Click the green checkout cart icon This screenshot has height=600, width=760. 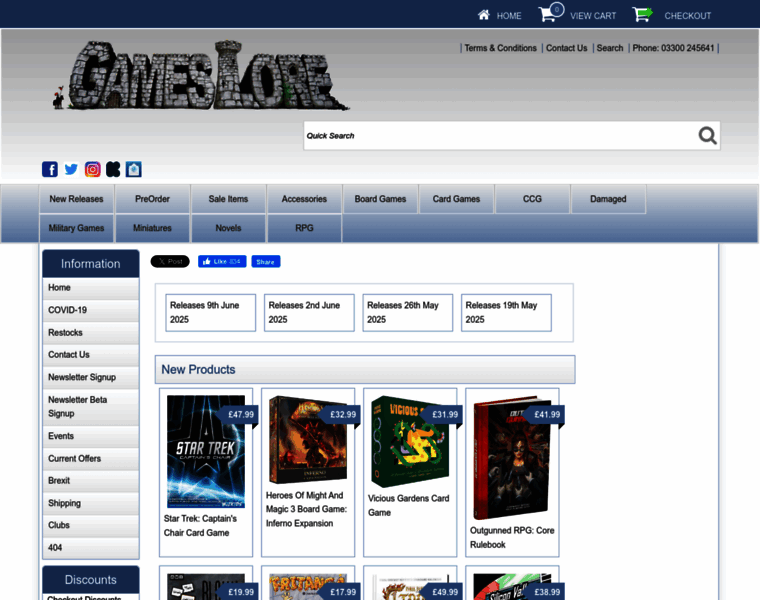[x=642, y=14]
